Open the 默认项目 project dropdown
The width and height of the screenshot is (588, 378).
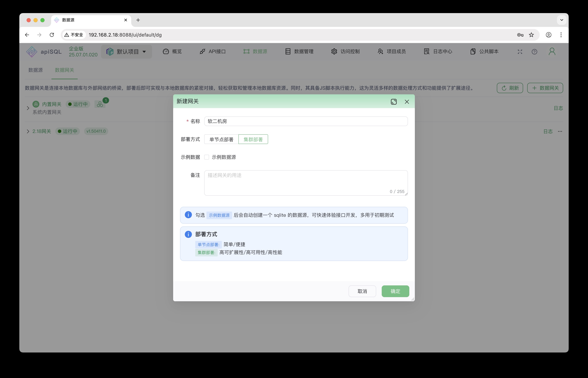126,51
